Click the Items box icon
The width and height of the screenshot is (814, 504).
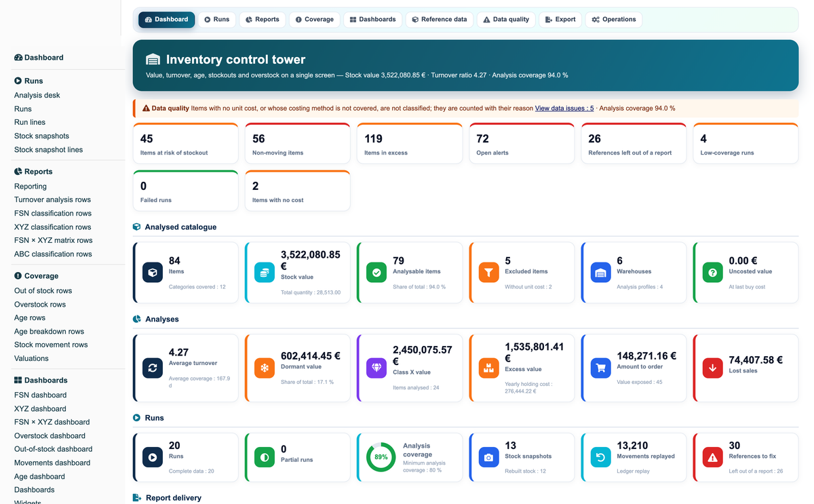(153, 273)
